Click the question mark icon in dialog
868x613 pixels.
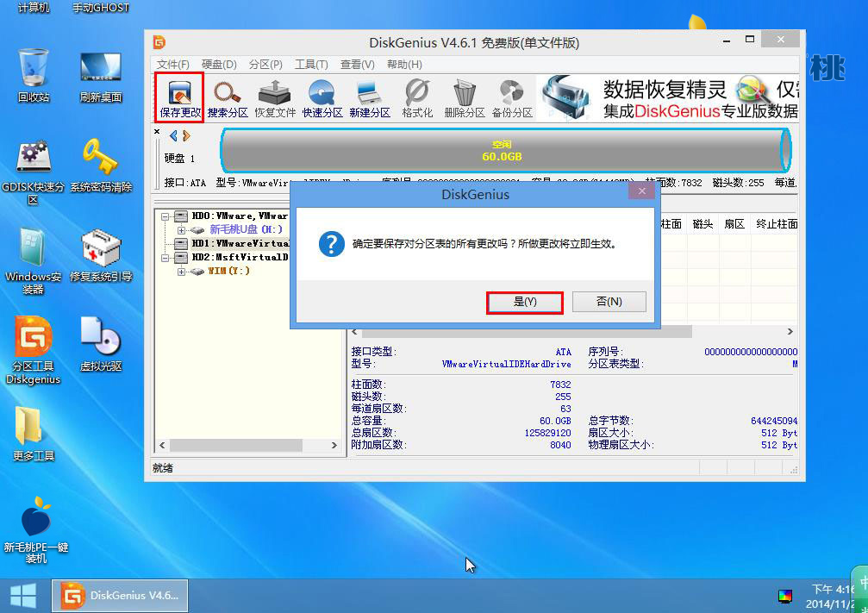[332, 244]
